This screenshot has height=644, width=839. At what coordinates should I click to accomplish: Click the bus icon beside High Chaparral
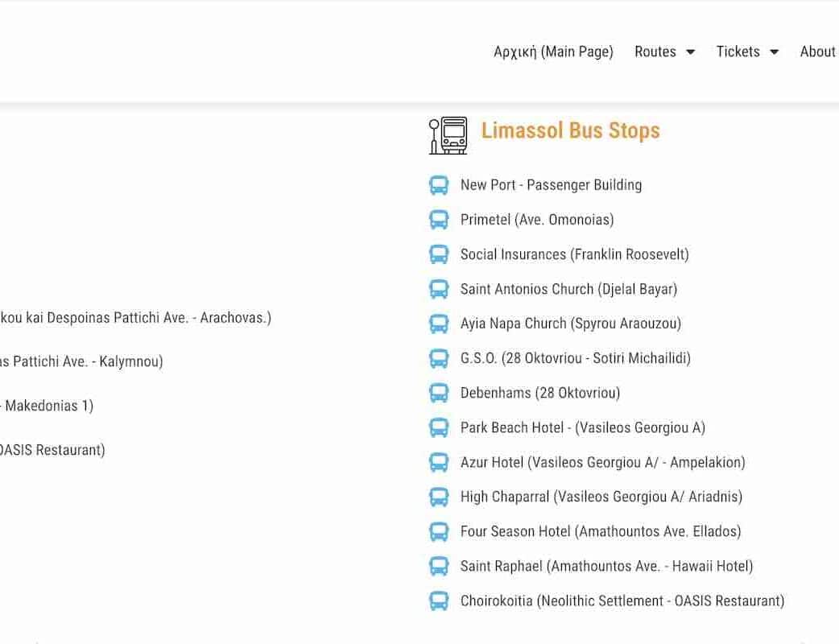tap(439, 497)
